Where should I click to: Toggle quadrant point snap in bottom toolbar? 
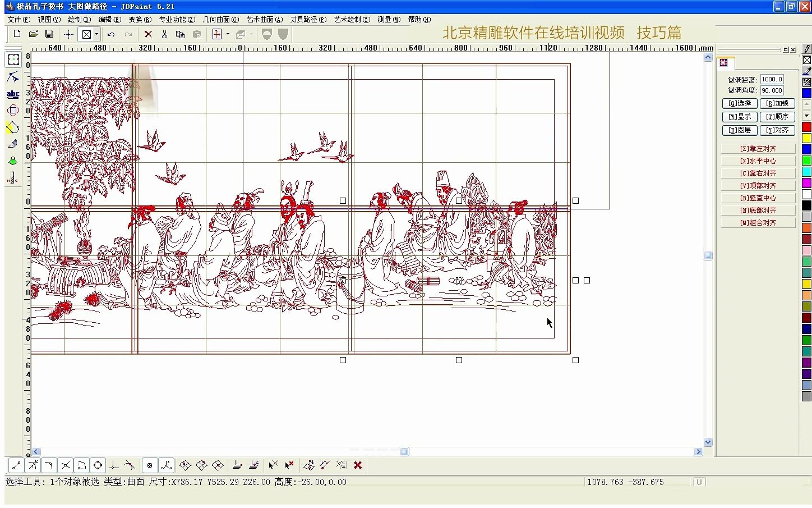point(98,465)
